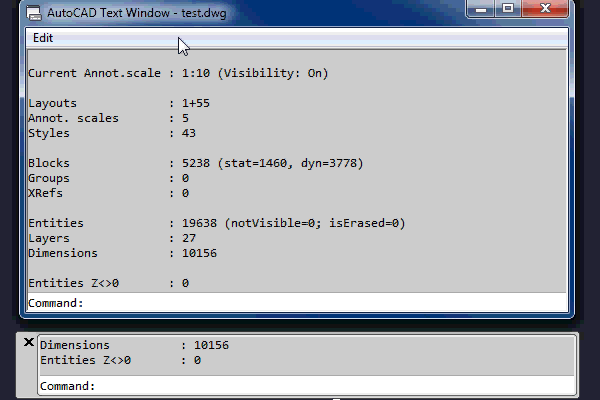Screen dimensions: 600x400
Task: Click the Annot. scales count line
Action: [108, 118]
